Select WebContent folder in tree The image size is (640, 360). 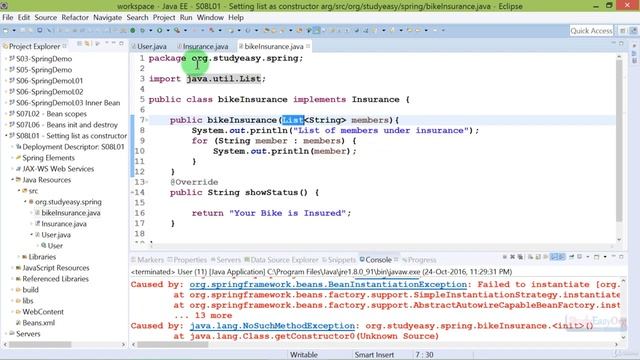[x=43, y=311]
